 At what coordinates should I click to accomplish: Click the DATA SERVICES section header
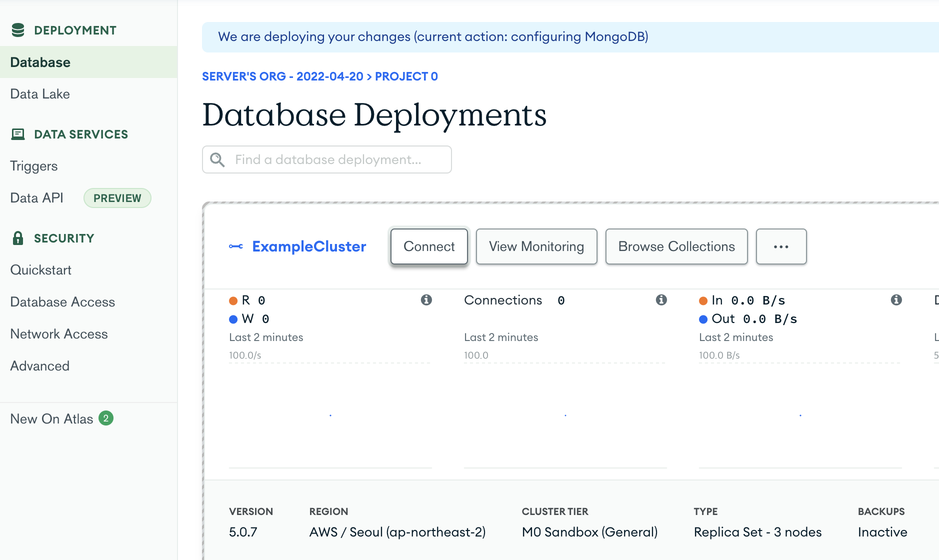coord(81,134)
